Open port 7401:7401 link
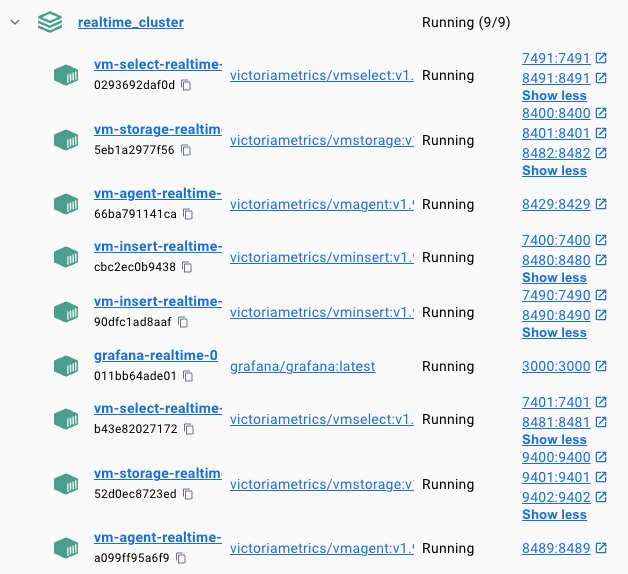The height and width of the screenshot is (574, 628). 556,402
